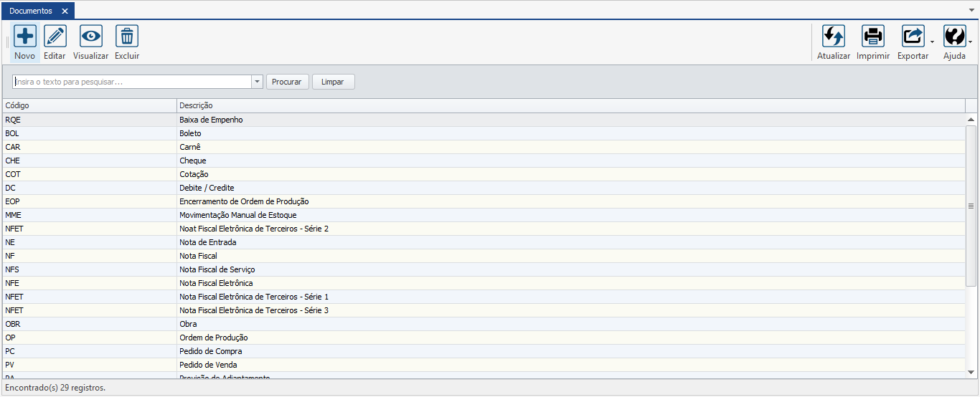The height and width of the screenshot is (397, 980).
Task: Switch to the Documentos tab
Action: (31, 11)
